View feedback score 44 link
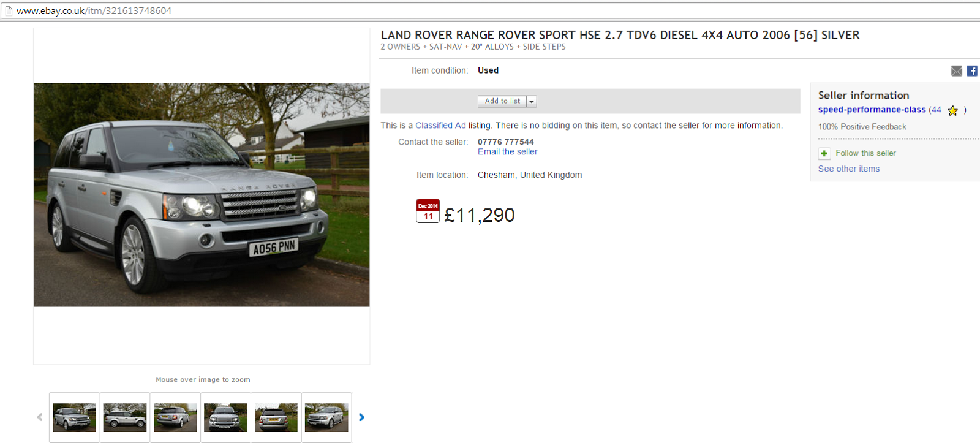980x448 pixels. 937,110
